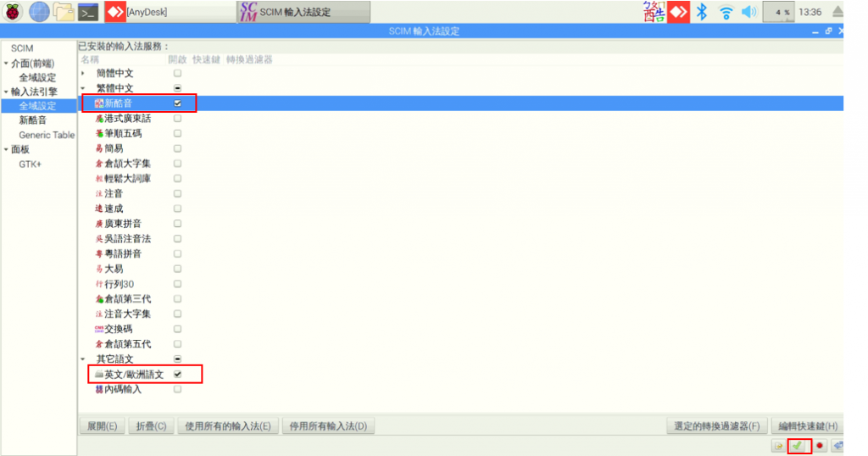Image resolution: width=868 pixels, height=456 pixels.
Task: Enable the 港式廣東話 input method
Action: coord(177,119)
